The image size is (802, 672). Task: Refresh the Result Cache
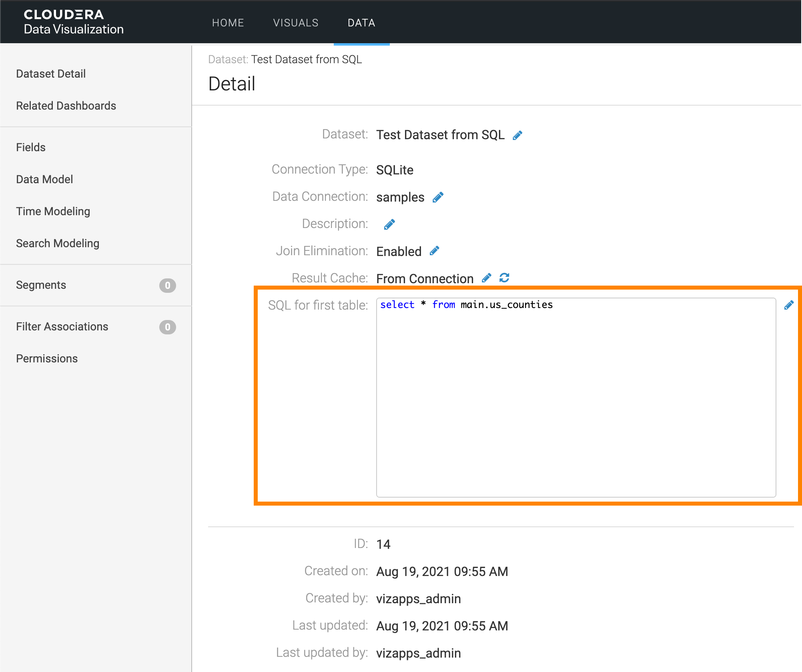(504, 278)
